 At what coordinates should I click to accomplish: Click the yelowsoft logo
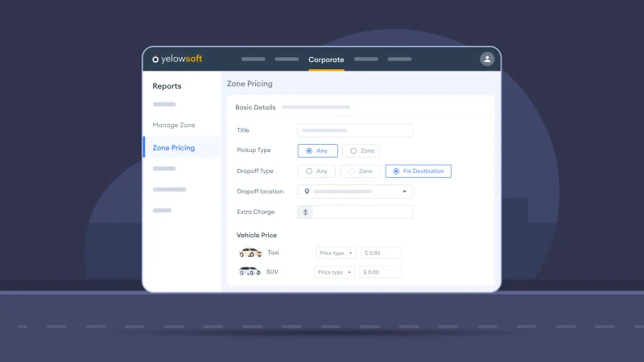pyautogui.click(x=177, y=60)
